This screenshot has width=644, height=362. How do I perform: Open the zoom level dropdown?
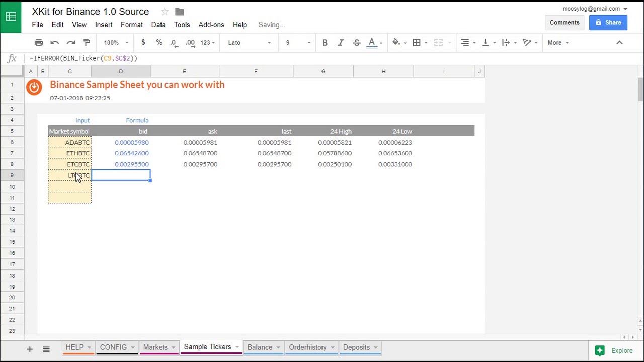tap(116, 43)
